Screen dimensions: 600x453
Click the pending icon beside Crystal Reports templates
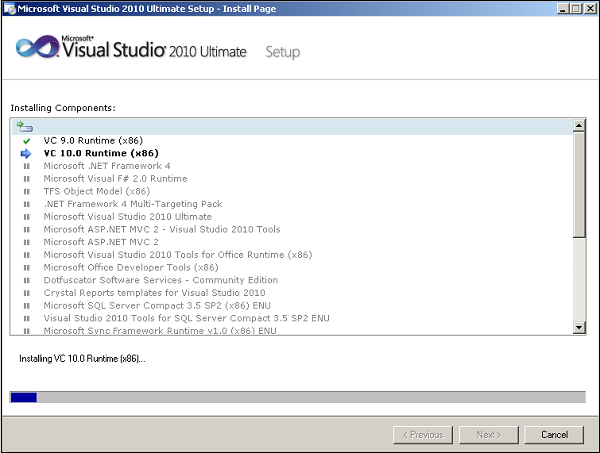(26, 293)
